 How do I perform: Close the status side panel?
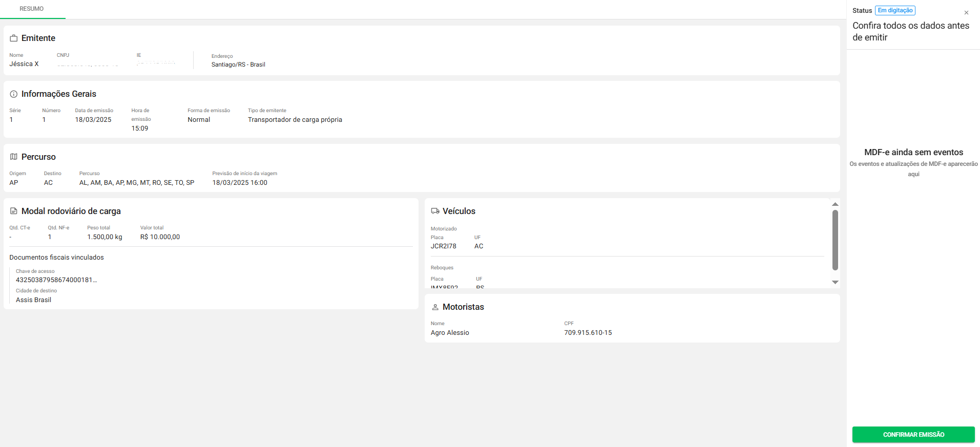pyautogui.click(x=966, y=13)
